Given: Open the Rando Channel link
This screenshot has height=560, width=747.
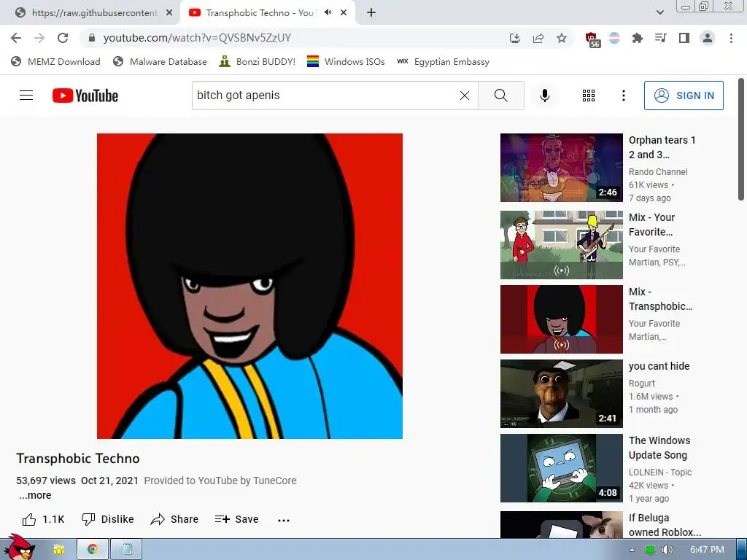Looking at the screenshot, I should pos(658,172).
